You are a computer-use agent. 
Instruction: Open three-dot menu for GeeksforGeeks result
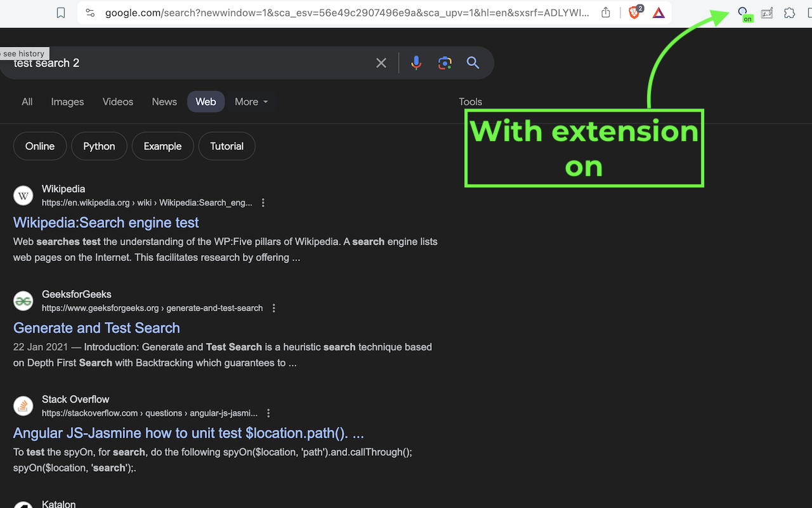coord(274,308)
